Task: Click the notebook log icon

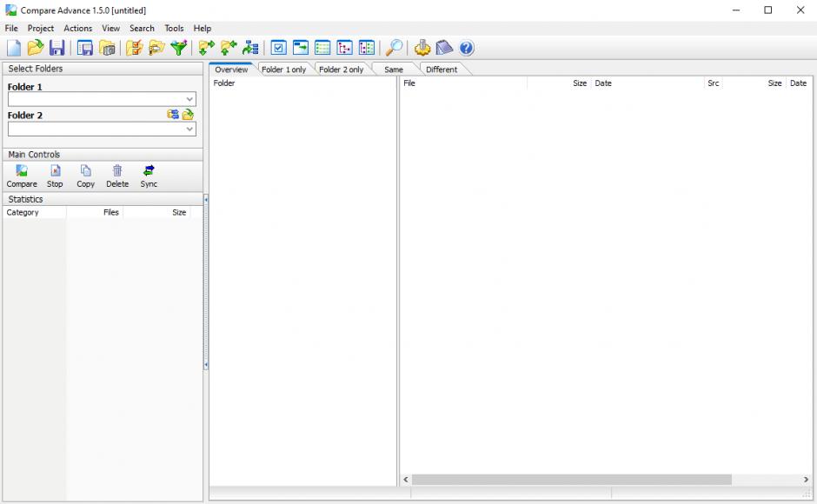Action: (444, 48)
